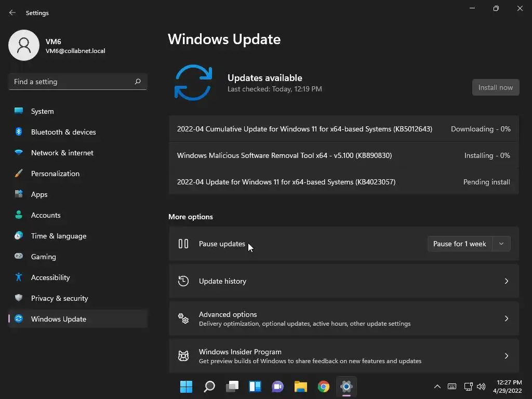Open Bluetooth & devices section
Image resolution: width=532 pixels, height=399 pixels.
[78, 132]
